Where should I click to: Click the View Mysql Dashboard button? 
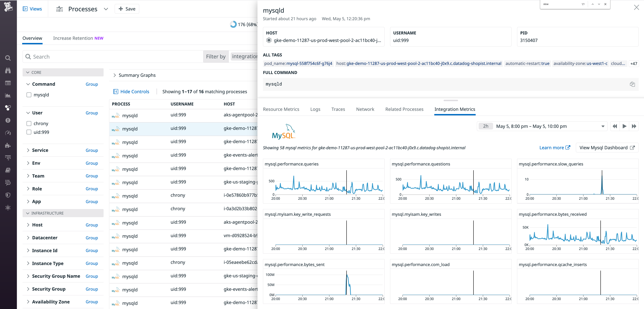point(607,148)
